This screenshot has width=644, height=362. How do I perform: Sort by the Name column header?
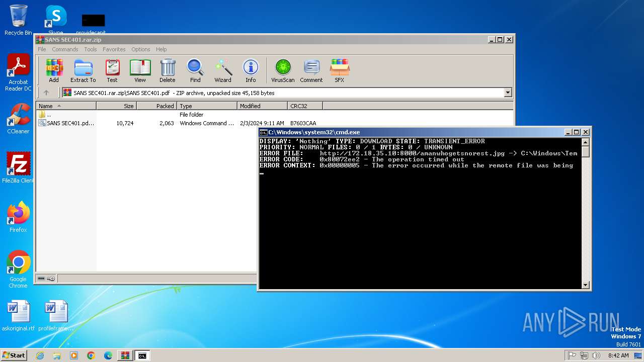click(x=66, y=106)
